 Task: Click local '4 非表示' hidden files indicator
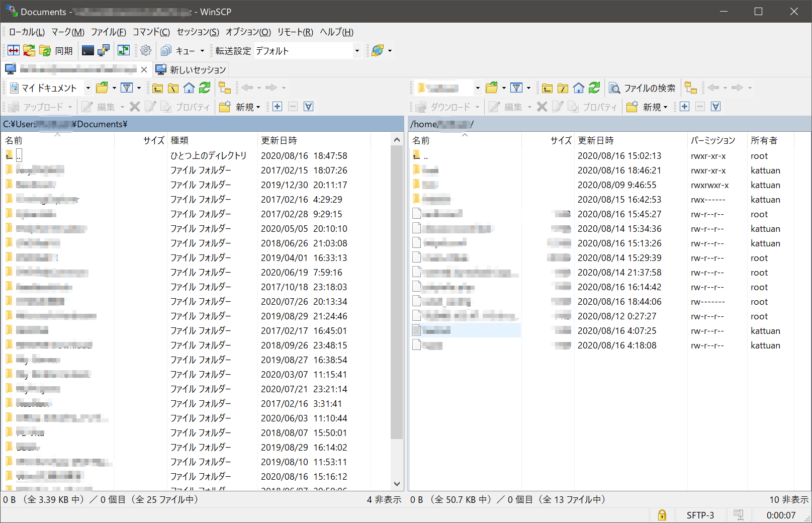(384, 499)
